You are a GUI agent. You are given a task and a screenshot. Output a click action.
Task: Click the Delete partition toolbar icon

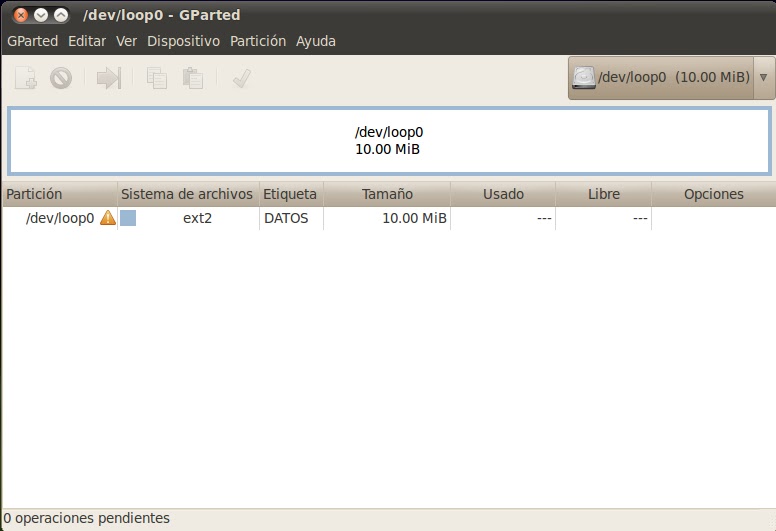coord(61,78)
